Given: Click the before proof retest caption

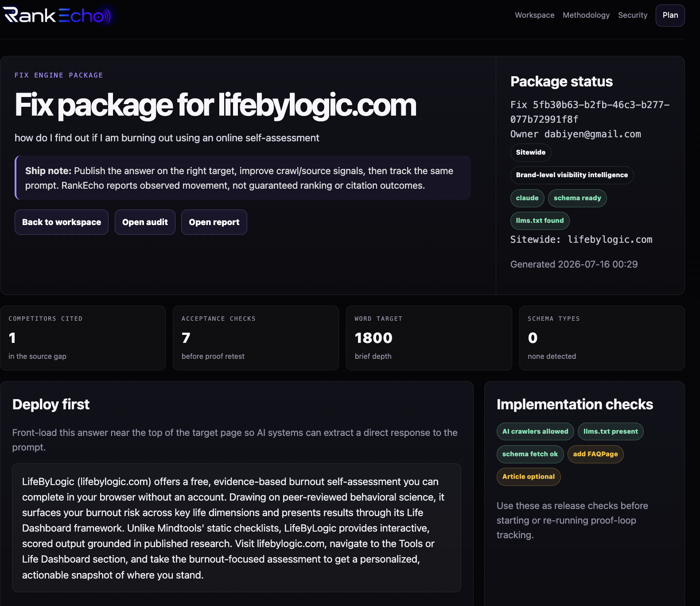Looking at the screenshot, I should point(213,356).
